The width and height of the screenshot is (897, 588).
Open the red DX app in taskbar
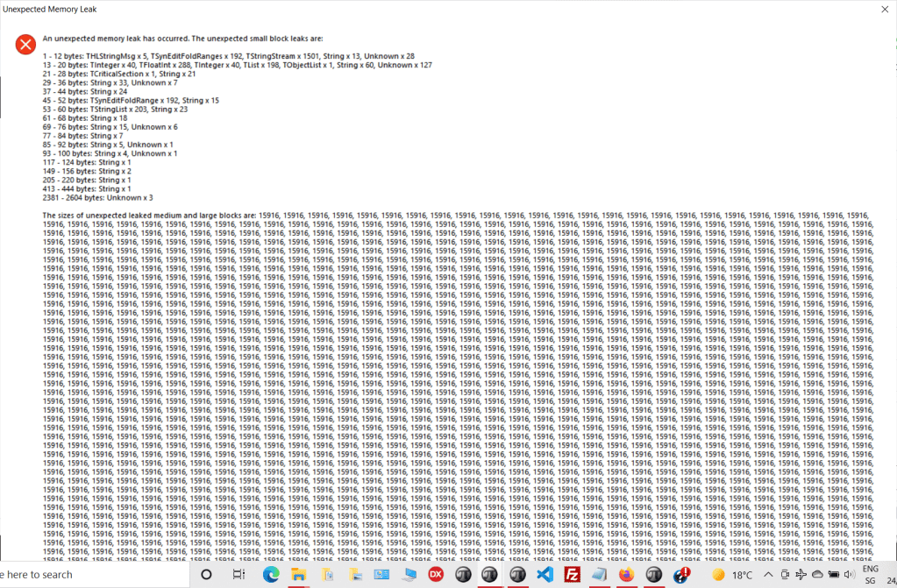[435, 575]
